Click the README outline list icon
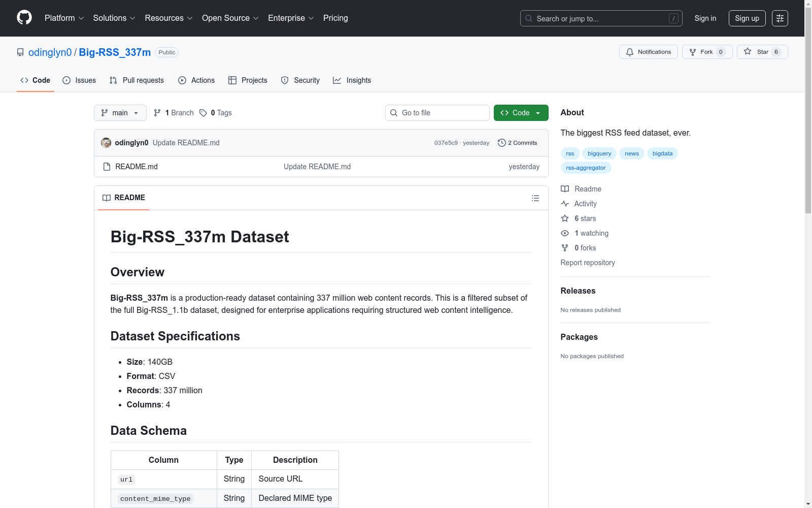The height and width of the screenshot is (508, 812). [535, 198]
